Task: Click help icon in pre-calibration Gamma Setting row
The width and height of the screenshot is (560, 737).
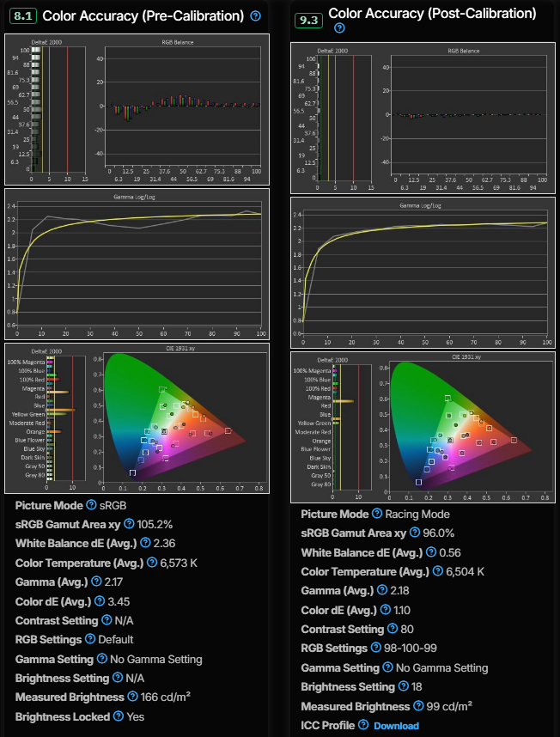Action: pyautogui.click(x=101, y=659)
